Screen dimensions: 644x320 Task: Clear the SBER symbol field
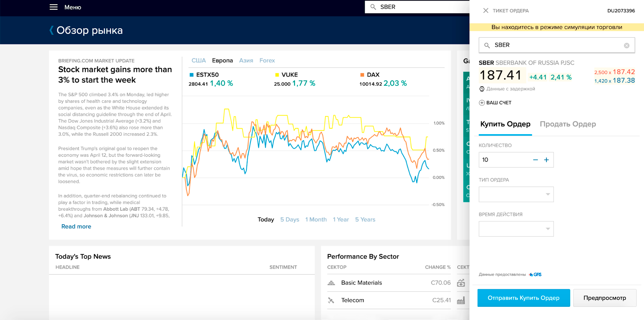(627, 45)
